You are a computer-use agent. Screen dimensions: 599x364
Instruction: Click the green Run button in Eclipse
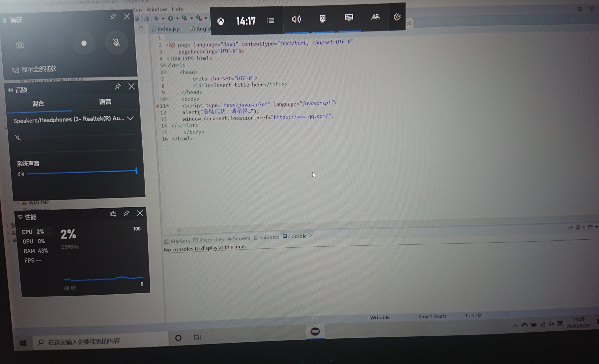click(x=171, y=18)
